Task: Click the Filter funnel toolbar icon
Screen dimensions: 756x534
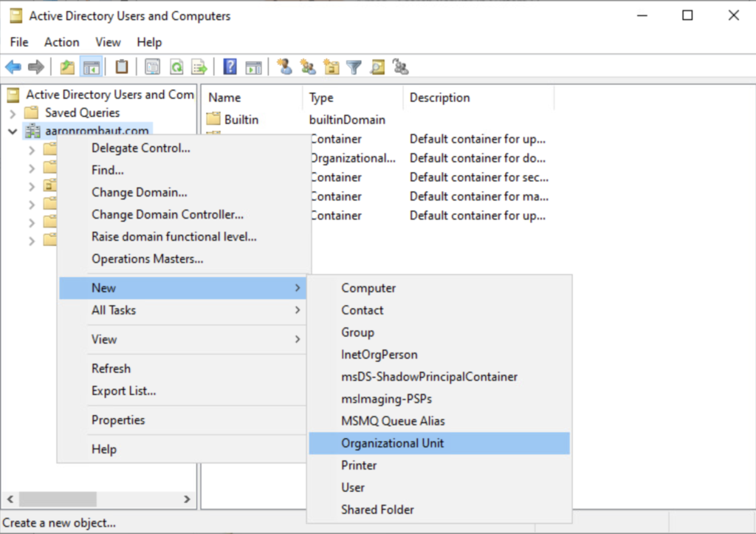Action: point(354,67)
